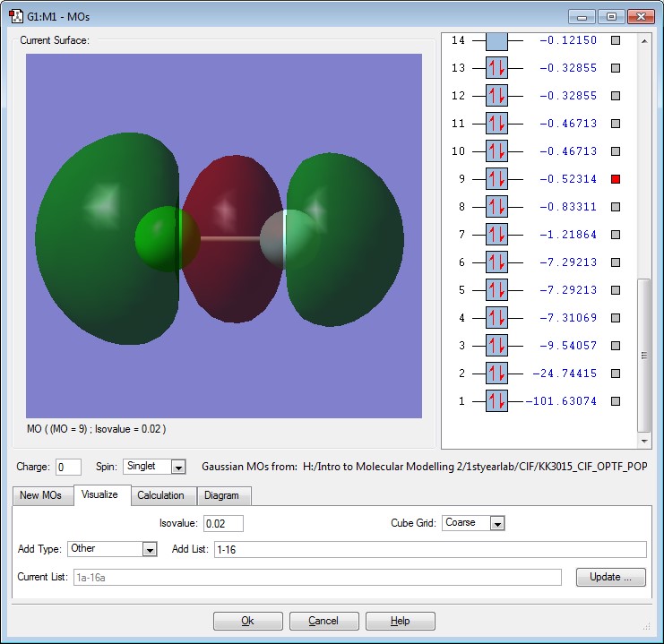664x644 pixels.
Task: Click energy value -1.21864 of orbital 7
Action: point(568,235)
